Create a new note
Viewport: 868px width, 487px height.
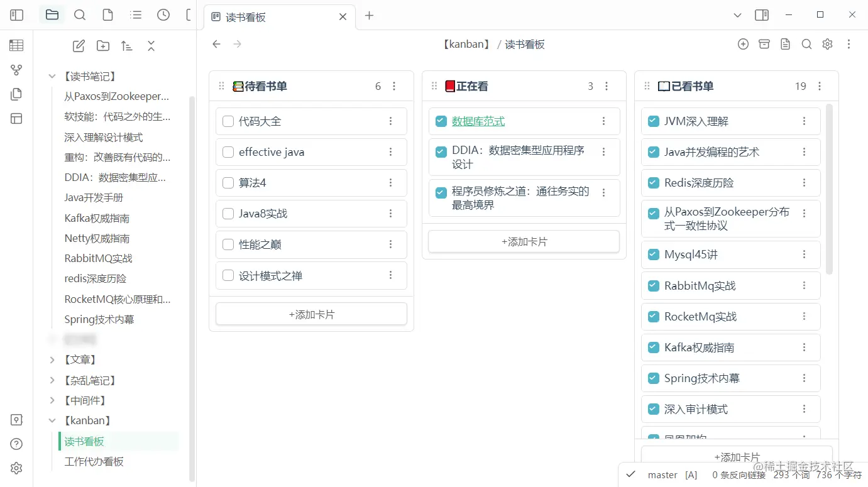(x=79, y=46)
